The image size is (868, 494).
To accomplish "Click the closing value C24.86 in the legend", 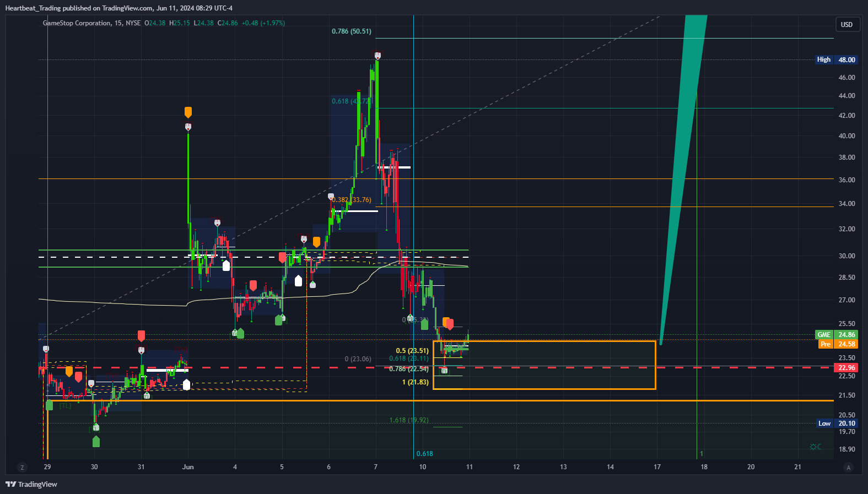I will (228, 23).
